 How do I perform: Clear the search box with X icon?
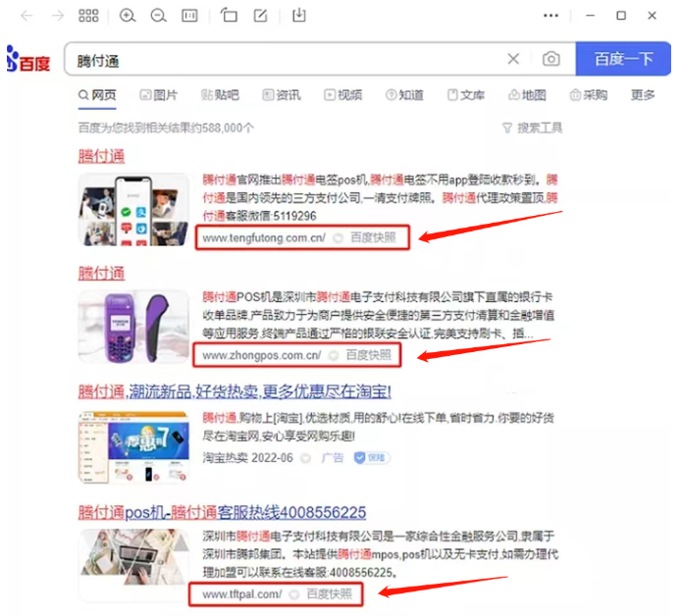[x=513, y=59]
